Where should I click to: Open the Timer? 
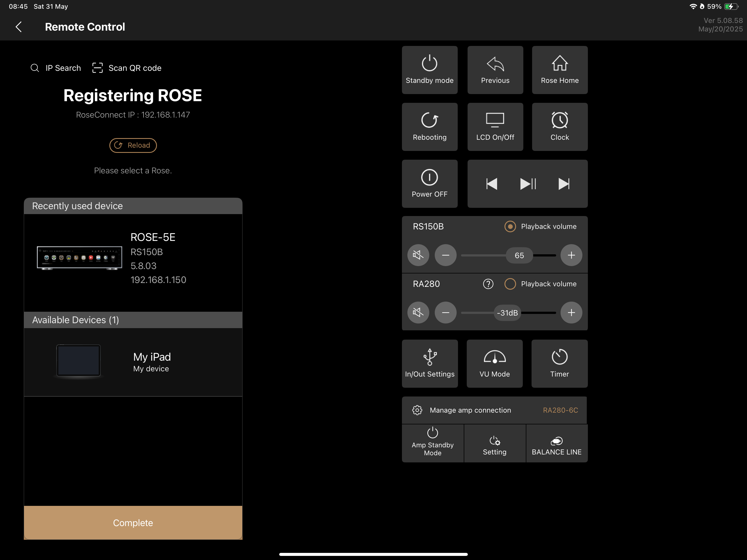(559, 363)
